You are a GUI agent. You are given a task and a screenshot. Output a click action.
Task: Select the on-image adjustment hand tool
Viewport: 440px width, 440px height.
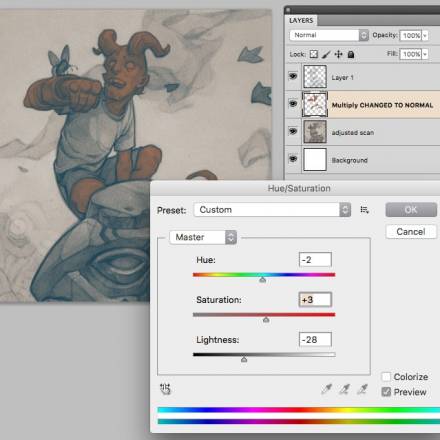[x=165, y=389]
